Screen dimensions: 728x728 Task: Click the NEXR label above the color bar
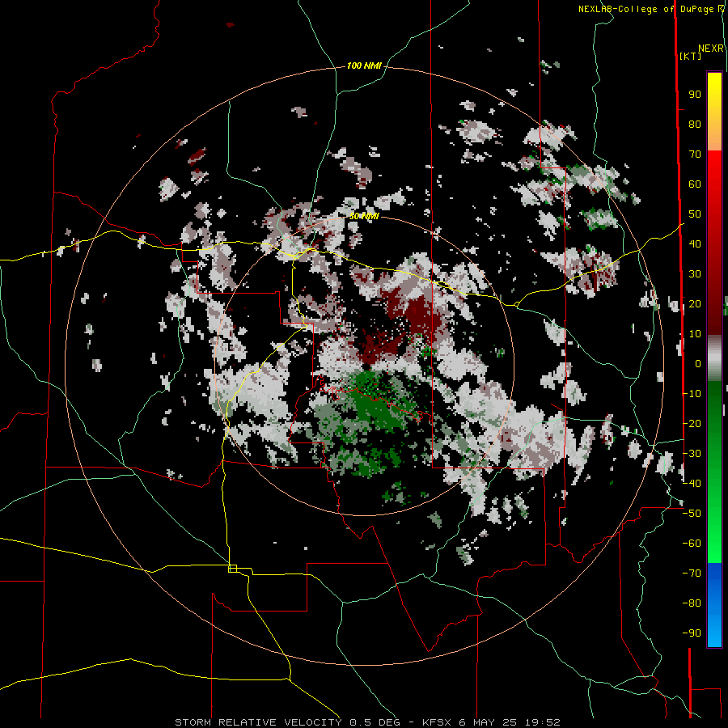(x=711, y=49)
